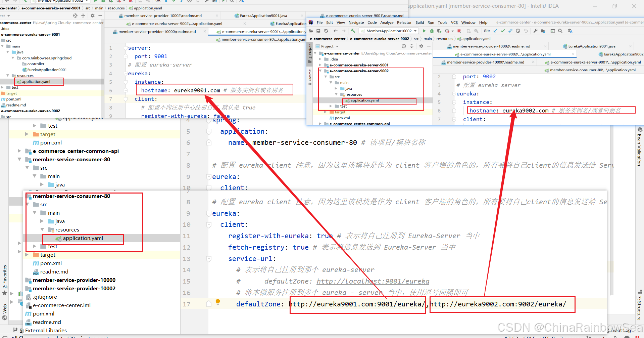Click the yellow lightbulb on line 17

point(217,302)
